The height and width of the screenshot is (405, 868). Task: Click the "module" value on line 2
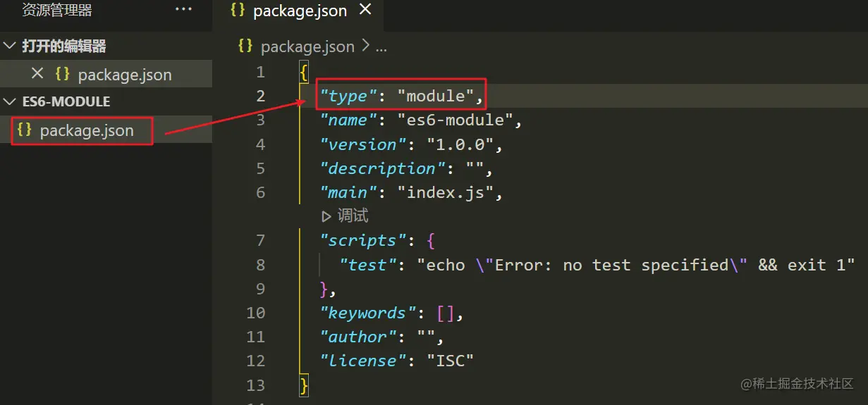pos(436,96)
